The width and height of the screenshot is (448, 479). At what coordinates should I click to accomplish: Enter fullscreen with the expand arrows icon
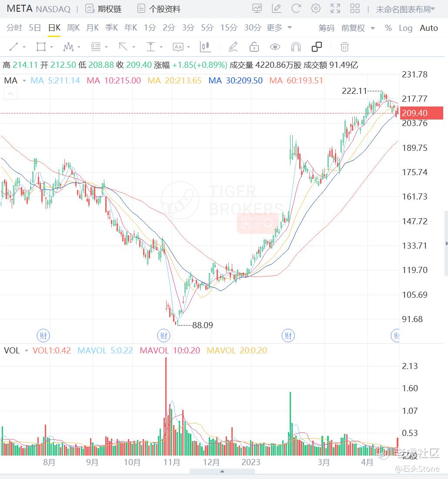[335, 9]
